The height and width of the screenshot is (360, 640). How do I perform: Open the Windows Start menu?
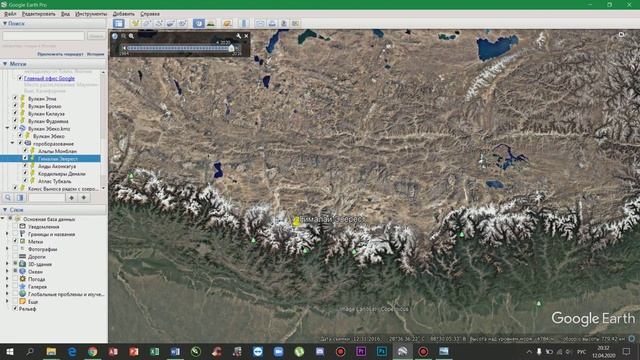point(9,351)
